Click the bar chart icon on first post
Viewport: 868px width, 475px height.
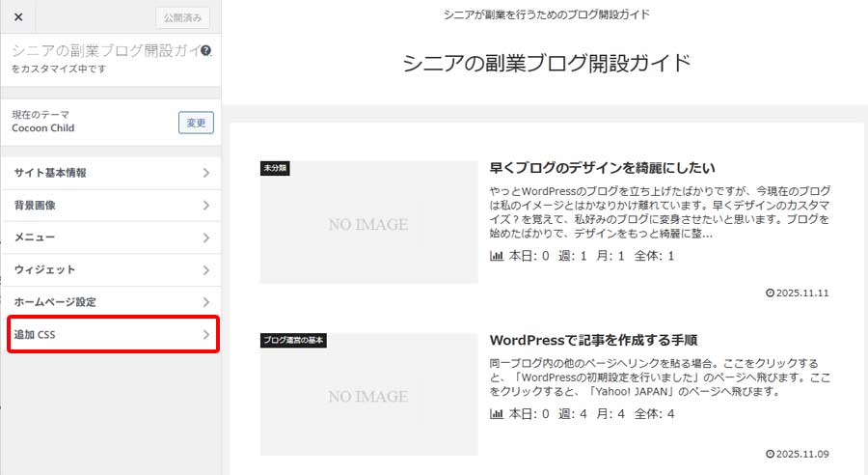pos(497,257)
